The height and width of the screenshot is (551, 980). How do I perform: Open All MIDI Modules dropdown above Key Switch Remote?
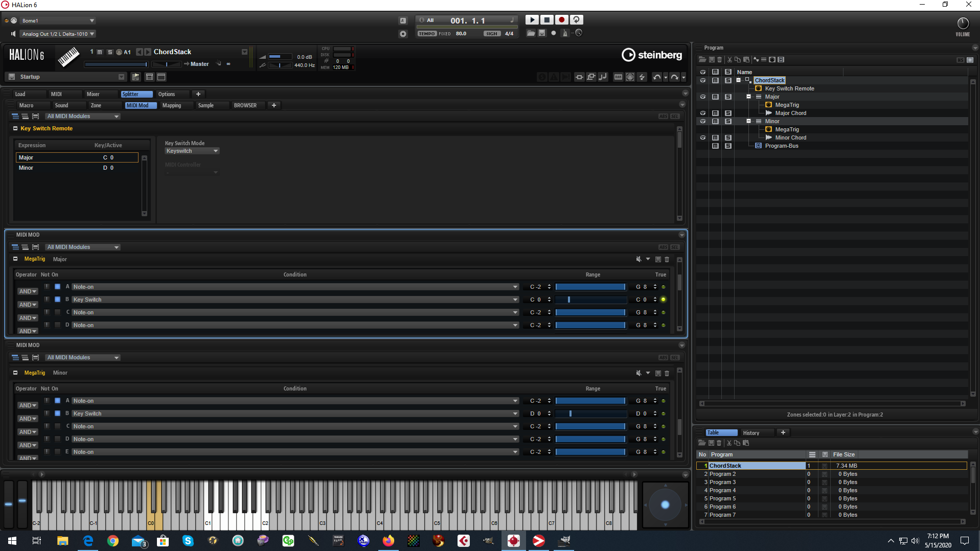tap(83, 116)
